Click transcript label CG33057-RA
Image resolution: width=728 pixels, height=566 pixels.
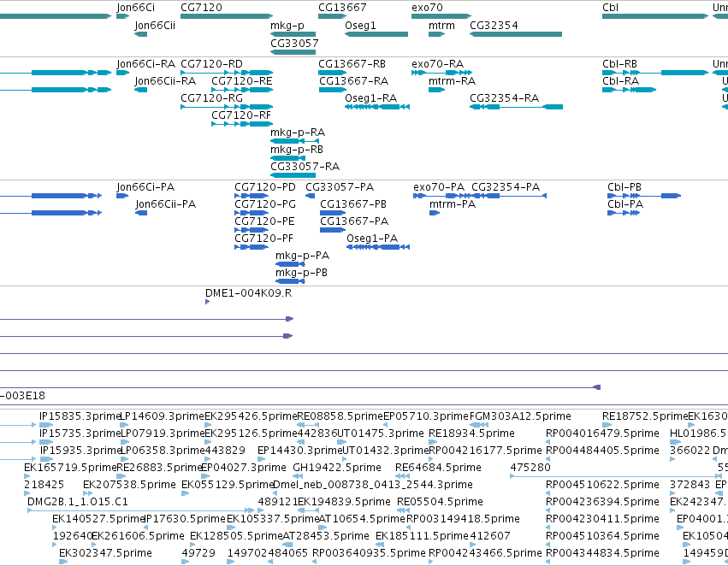click(x=305, y=167)
